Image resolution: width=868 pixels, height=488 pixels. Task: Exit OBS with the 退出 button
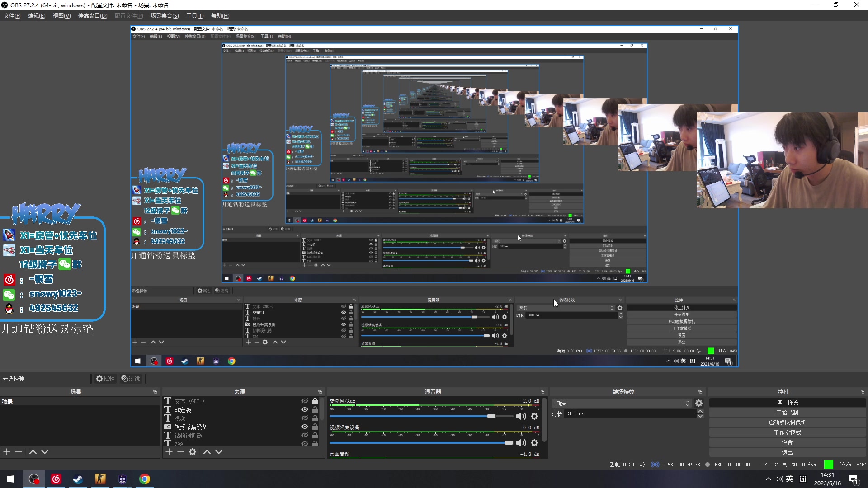787,452
